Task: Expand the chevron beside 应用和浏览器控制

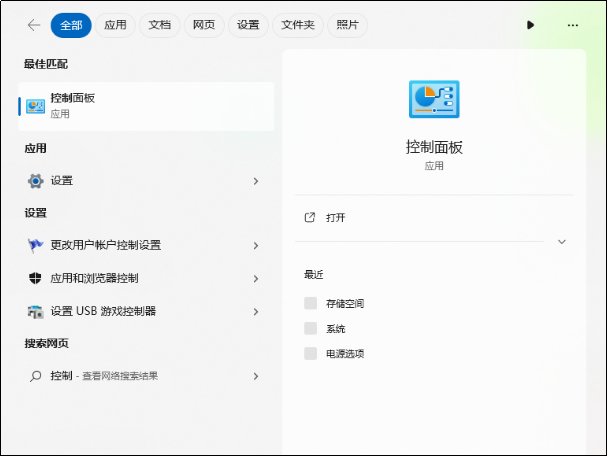Action: [x=256, y=278]
